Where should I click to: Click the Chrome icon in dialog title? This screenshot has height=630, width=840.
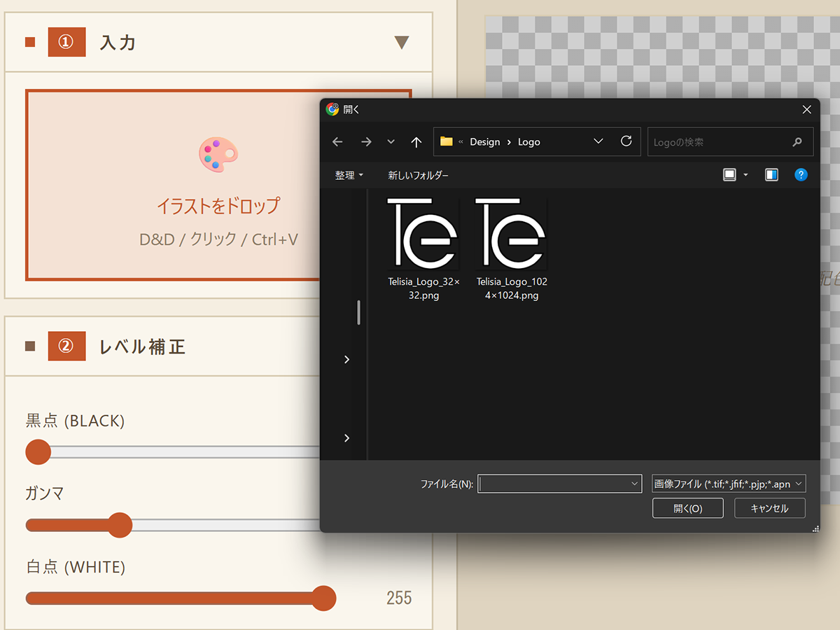(x=332, y=109)
